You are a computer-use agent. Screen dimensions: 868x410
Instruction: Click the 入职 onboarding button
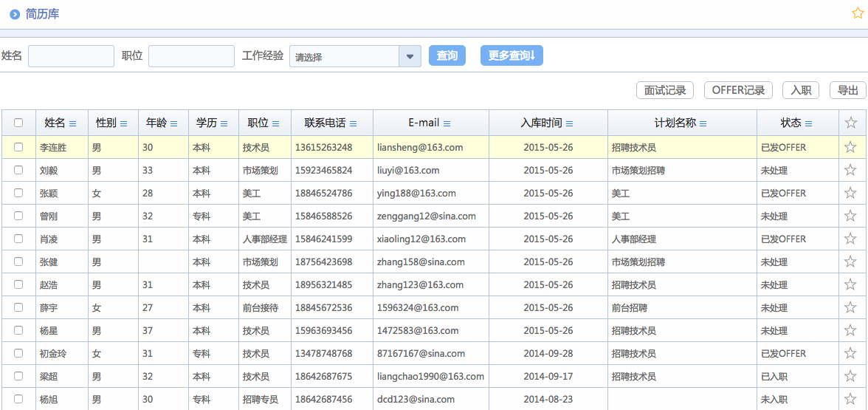[801, 90]
